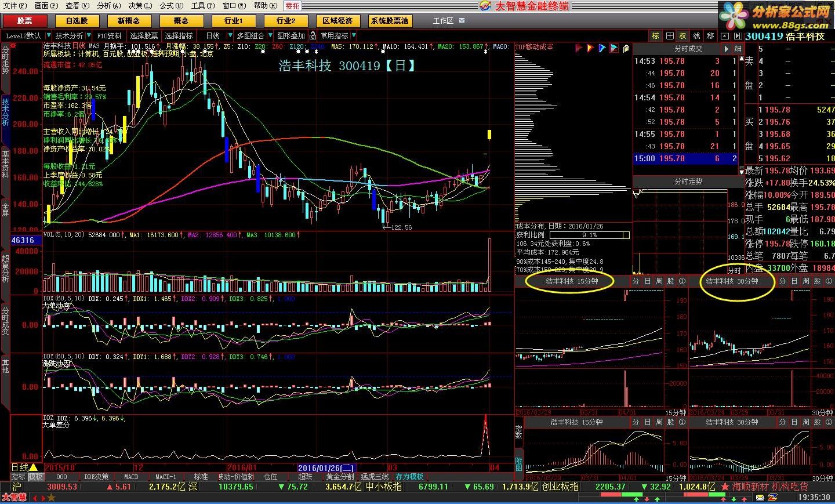Click the 委托 order button

(x=292, y=6)
